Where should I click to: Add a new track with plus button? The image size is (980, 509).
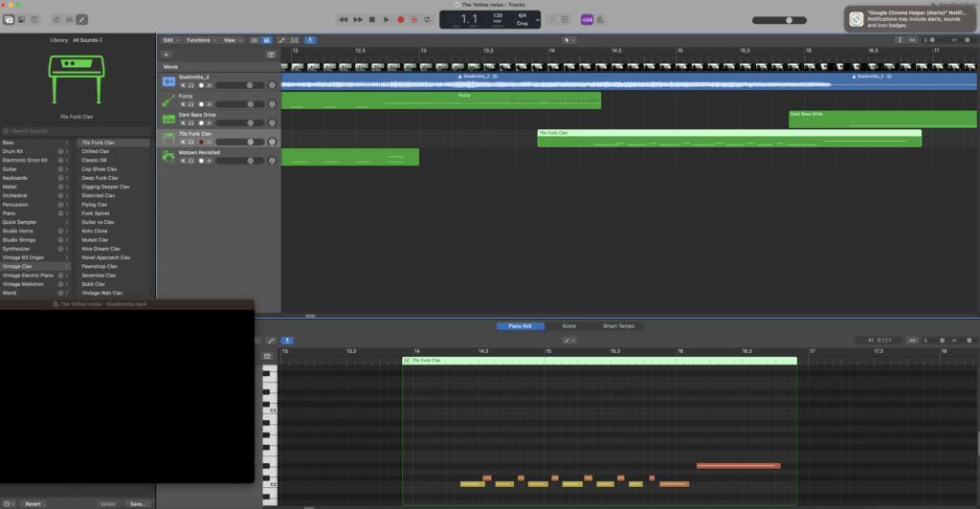[167, 55]
